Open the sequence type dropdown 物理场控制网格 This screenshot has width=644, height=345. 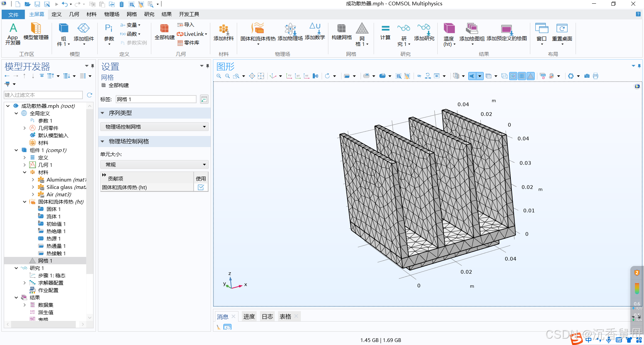tap(155, 127)
